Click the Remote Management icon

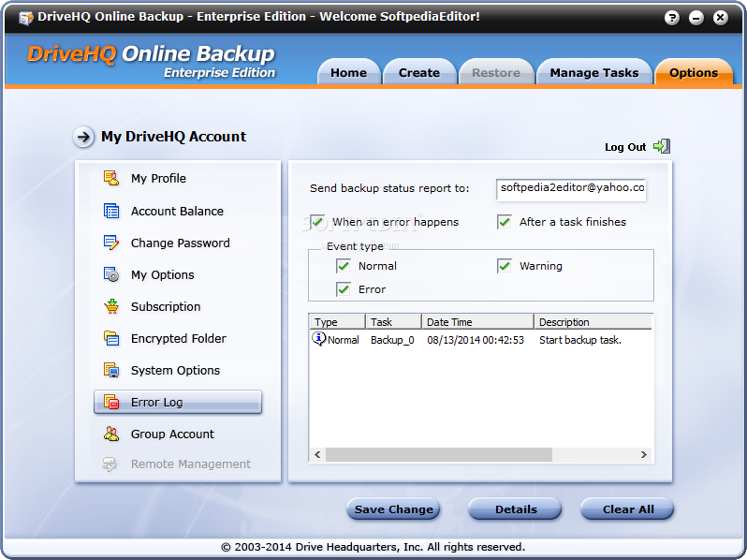(110, 464)
